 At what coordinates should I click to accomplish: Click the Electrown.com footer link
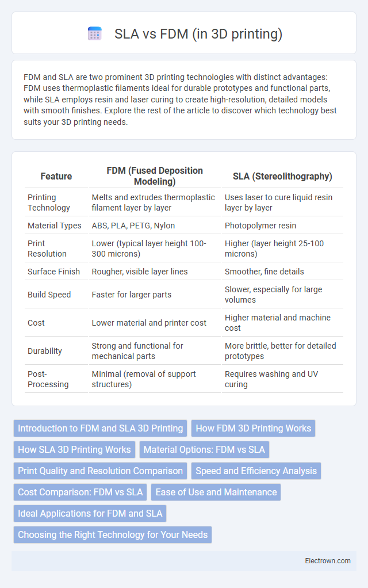[328, 561]
